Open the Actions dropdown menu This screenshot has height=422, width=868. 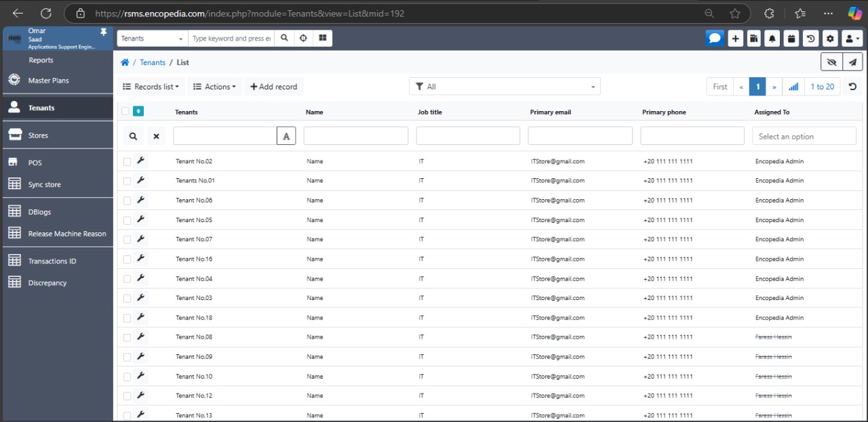pos(214,87)
